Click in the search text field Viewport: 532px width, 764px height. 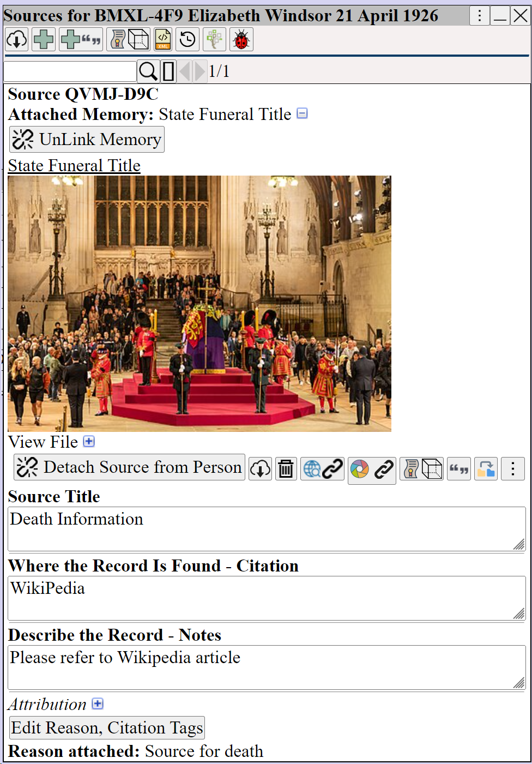(70, 71)
